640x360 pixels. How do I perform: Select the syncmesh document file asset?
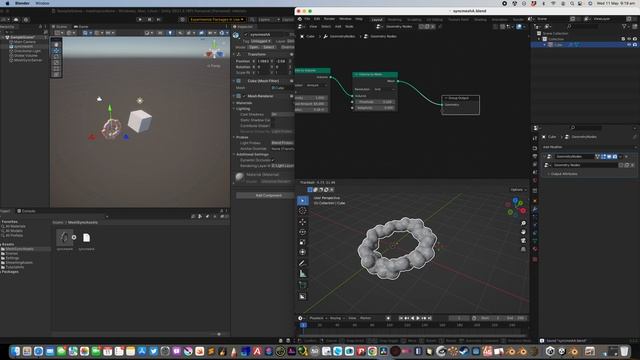tap(87, 238)
